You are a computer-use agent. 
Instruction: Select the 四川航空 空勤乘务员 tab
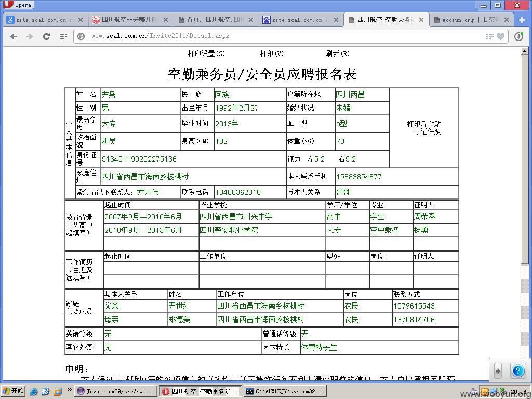coord(386,20)
